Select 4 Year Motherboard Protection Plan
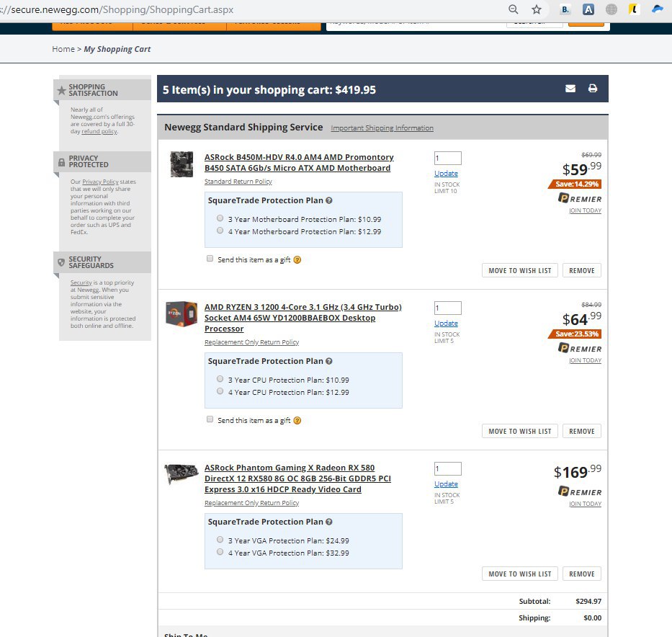Screen dimensions: 672x637 (x=220, y=231)
